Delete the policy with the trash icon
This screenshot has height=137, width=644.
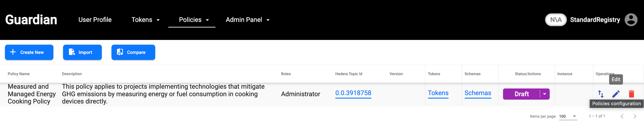[x=631, y=94]
